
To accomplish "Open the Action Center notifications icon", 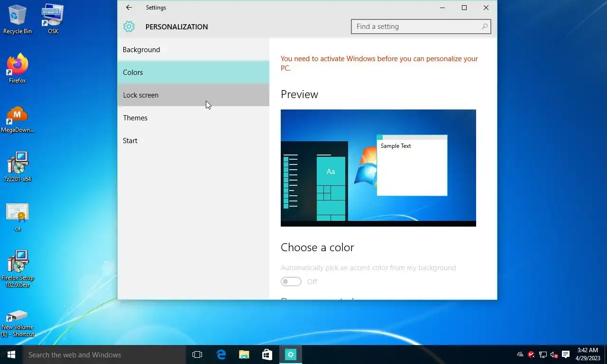I will coord(566,355).
